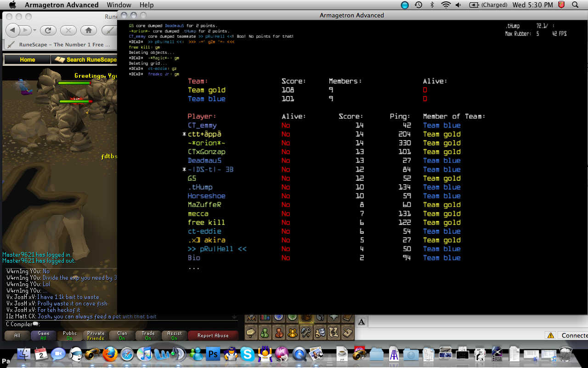Click the Home link on RuneScape page

tap(27, 59)
